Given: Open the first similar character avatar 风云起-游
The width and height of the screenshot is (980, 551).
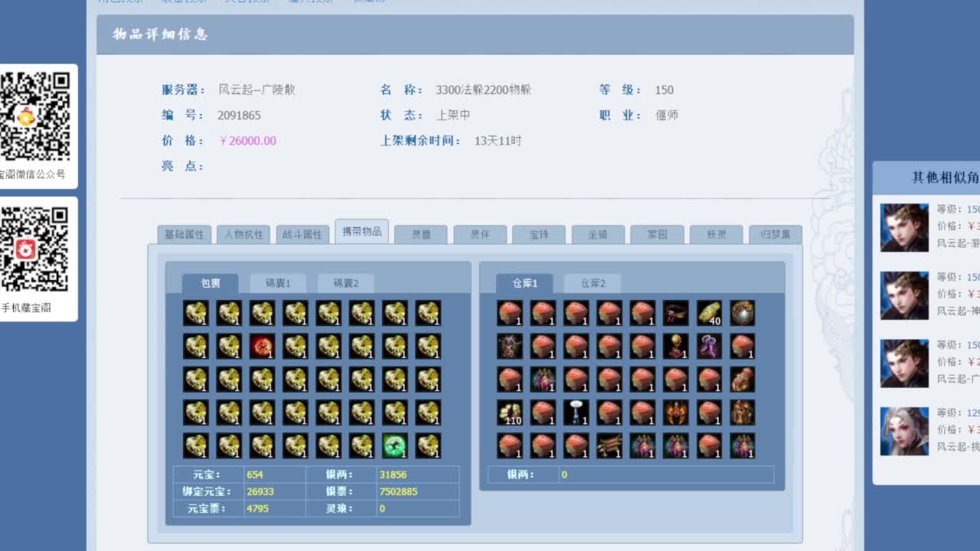Looking at the screenshot, I should (904, 227).
